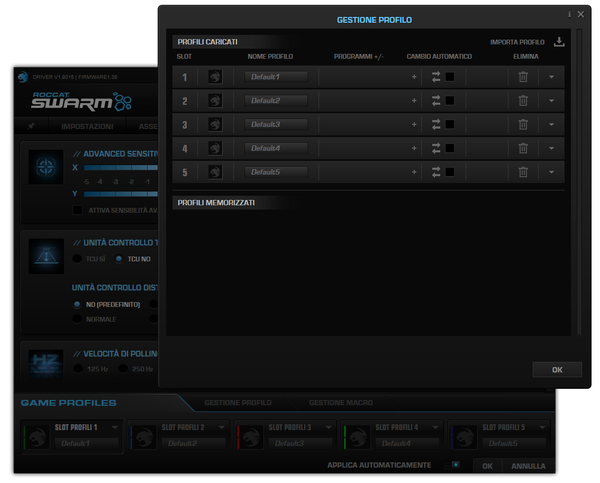Expand the Default2 row dropdown arrow
Viewport: 600px width, 483px height.
point(551,101)
